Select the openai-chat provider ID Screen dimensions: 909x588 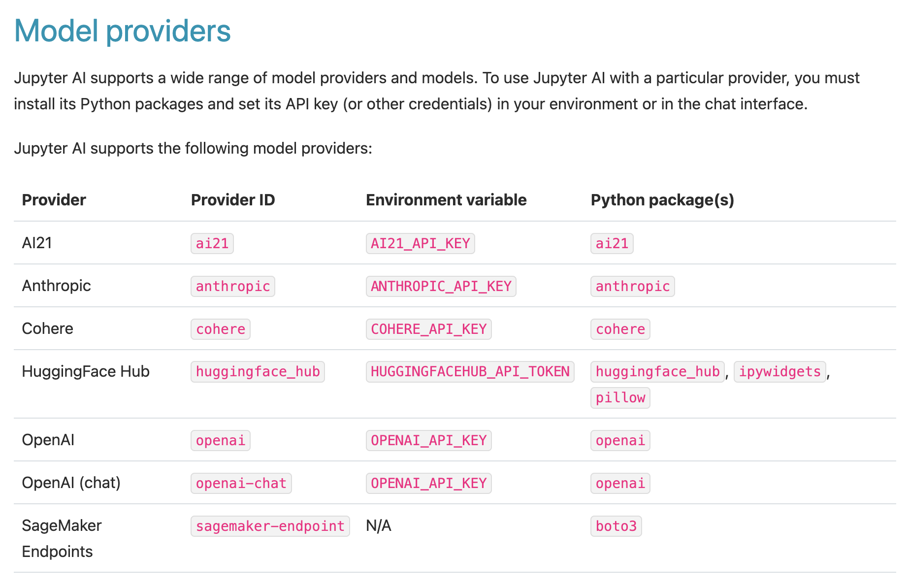click(241, 483)
